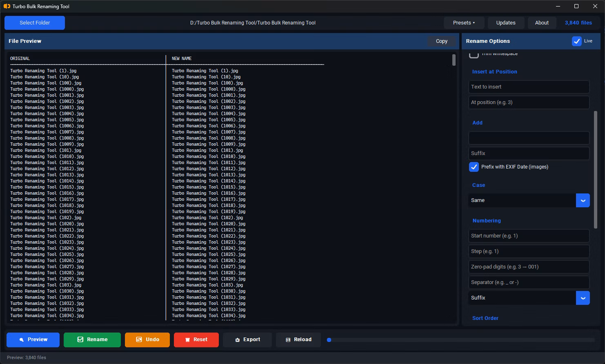Click the magnifier icon on Preview button

click(21, 340)
